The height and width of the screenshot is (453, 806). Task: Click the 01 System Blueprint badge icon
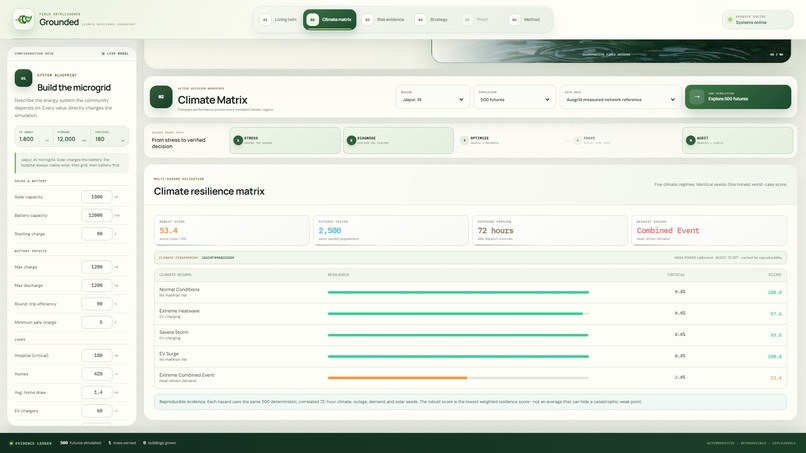tap(23, 78)
